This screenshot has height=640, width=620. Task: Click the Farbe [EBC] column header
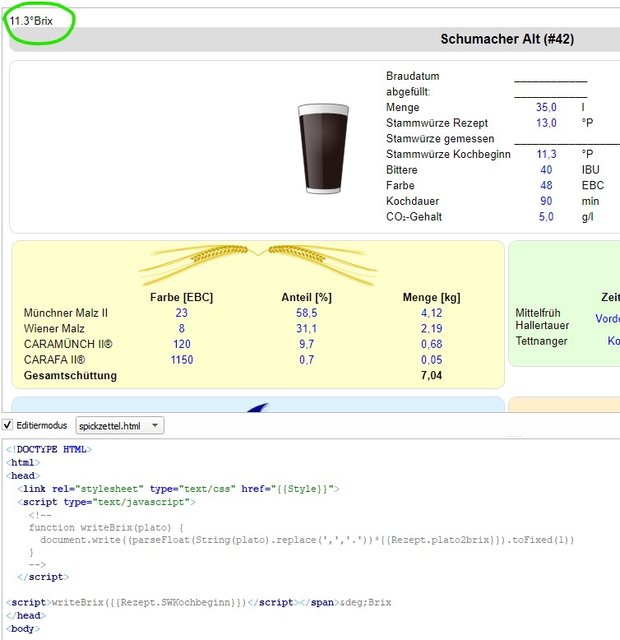182,297
